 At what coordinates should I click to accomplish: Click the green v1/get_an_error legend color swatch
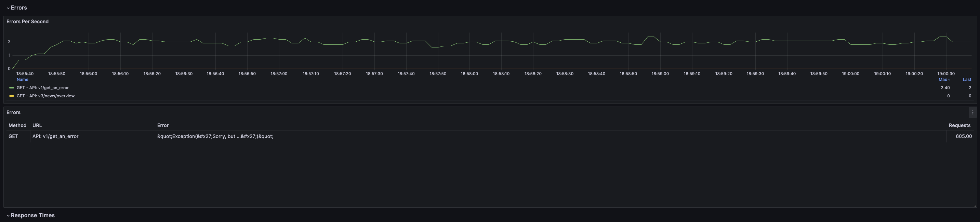[11, 88]
